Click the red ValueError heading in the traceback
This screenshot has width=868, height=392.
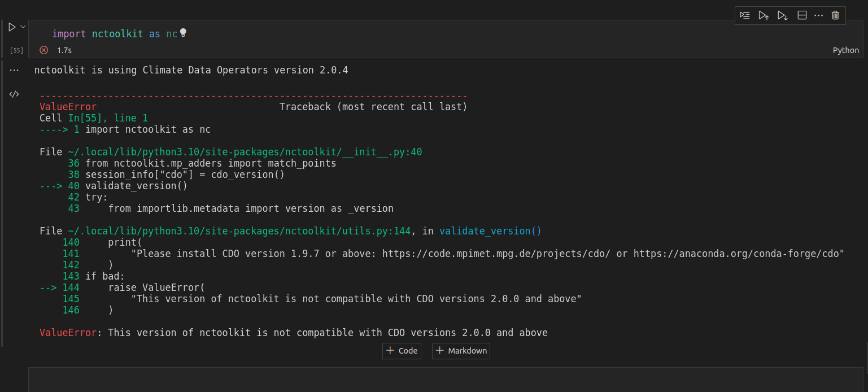[68, 107]
